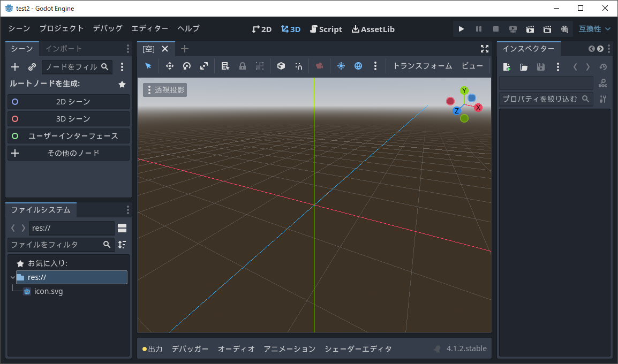Activate the Move mode tool
The height and width of the screenshot is (364, 618).
click(x=169, y=66)
